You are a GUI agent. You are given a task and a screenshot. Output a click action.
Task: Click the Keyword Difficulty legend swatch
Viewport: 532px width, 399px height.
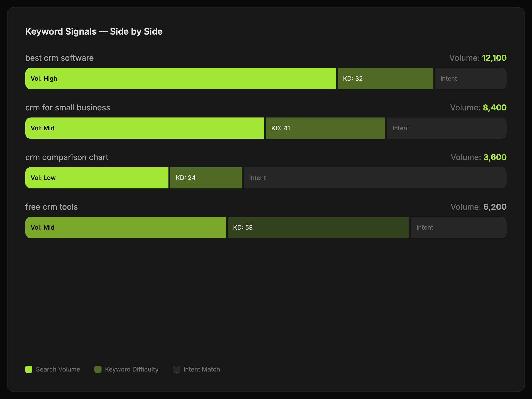pos(98,369)
